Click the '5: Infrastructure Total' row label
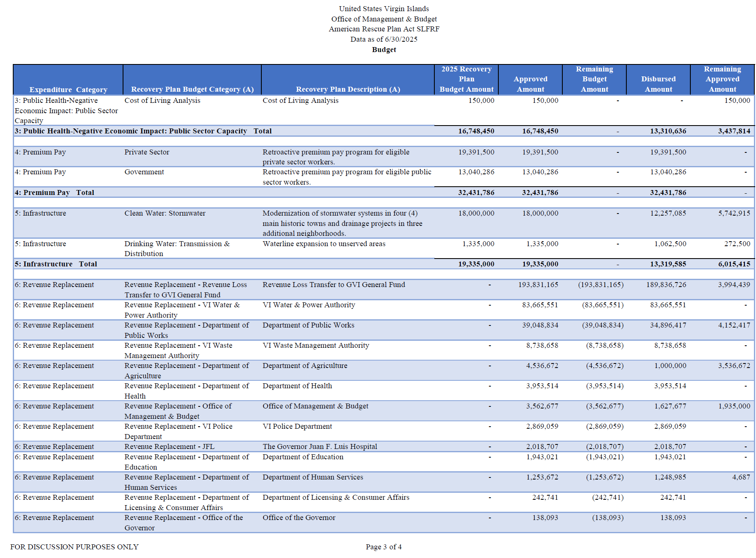Screen dimensions: 756x558 [x=56, y=264]
